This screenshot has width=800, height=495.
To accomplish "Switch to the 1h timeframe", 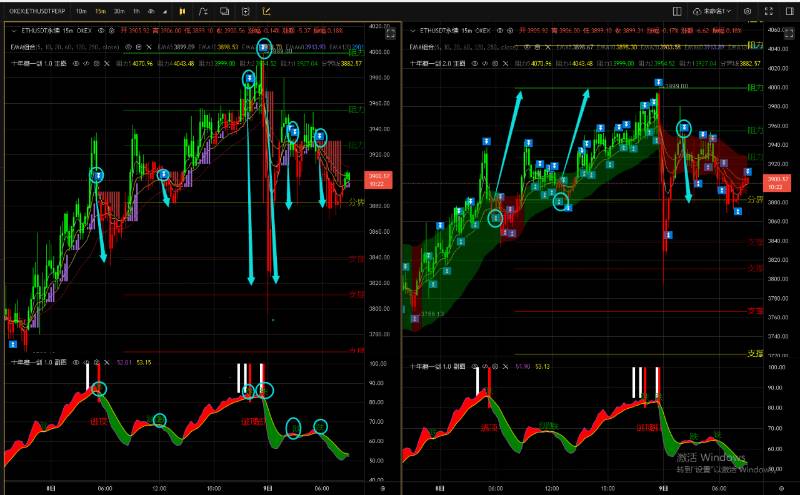I will pos(135,11).
